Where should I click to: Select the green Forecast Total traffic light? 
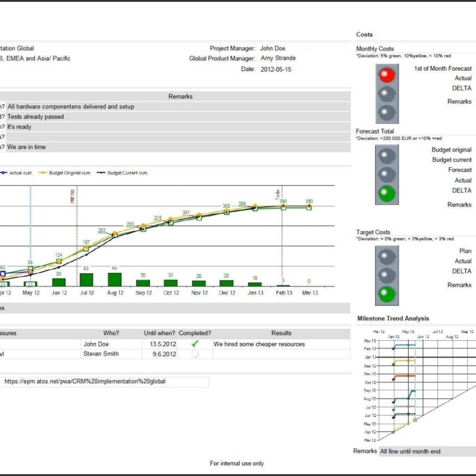coord(387,192)
